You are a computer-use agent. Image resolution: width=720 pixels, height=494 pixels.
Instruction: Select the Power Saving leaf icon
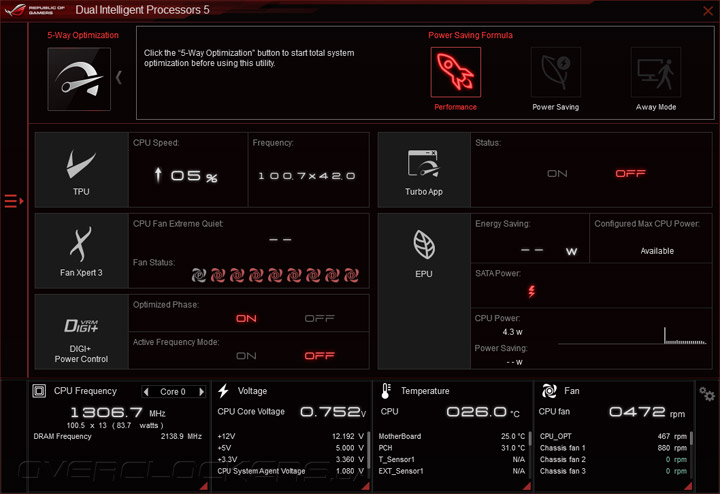click(556, 72)
